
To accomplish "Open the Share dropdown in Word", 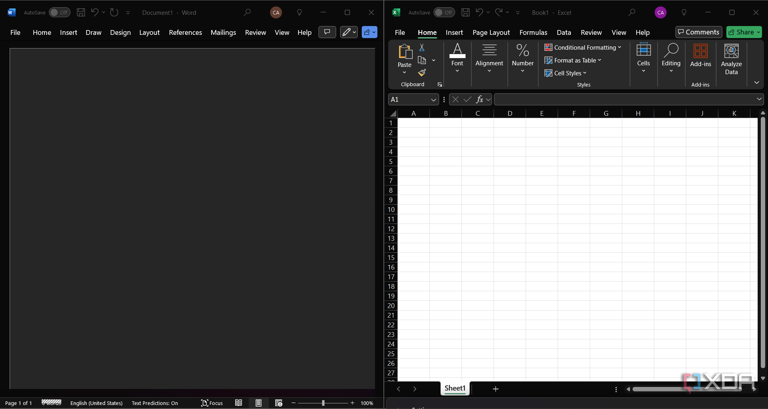I will [369, 32].
